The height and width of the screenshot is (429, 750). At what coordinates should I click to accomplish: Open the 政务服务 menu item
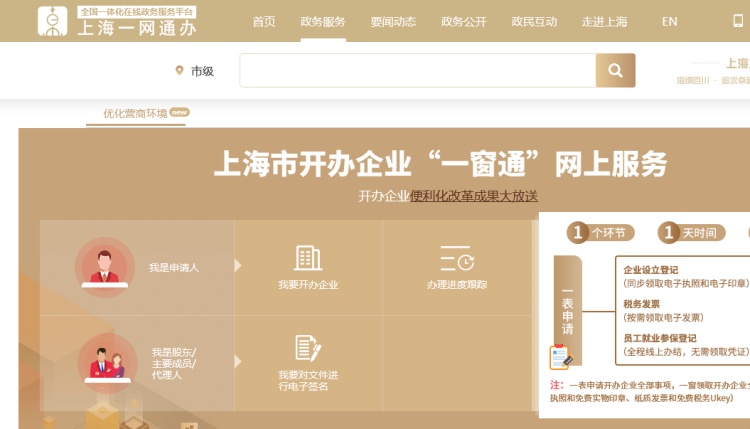[x=323, y=22]
